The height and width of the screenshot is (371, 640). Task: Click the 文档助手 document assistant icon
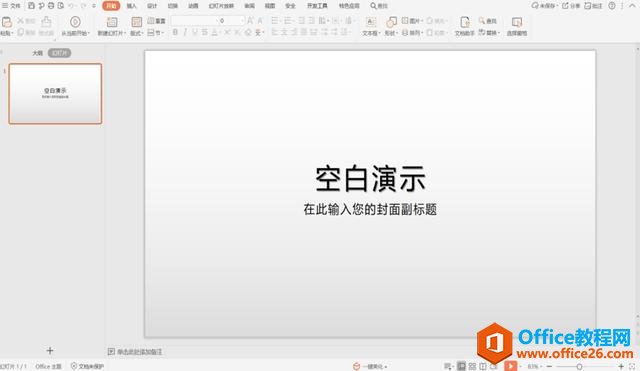(x=464, y=22)
